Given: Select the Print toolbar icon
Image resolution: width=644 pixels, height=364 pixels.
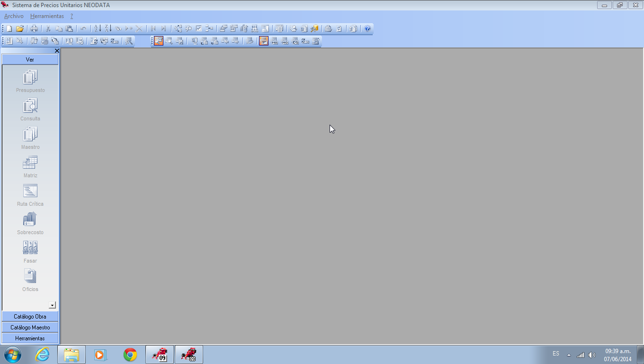Looking at the screenshot, I should click(34, 28).
